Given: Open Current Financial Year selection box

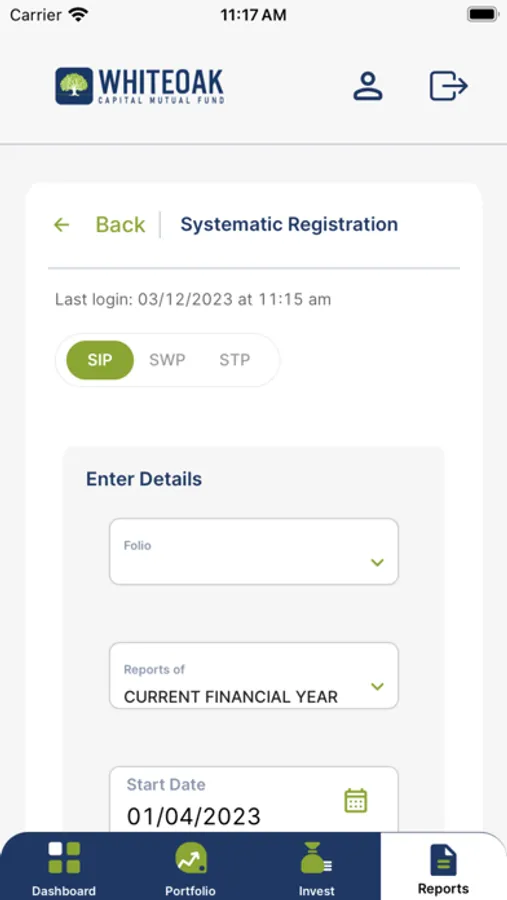Looking at the screenshot, I should pos(254,676).
